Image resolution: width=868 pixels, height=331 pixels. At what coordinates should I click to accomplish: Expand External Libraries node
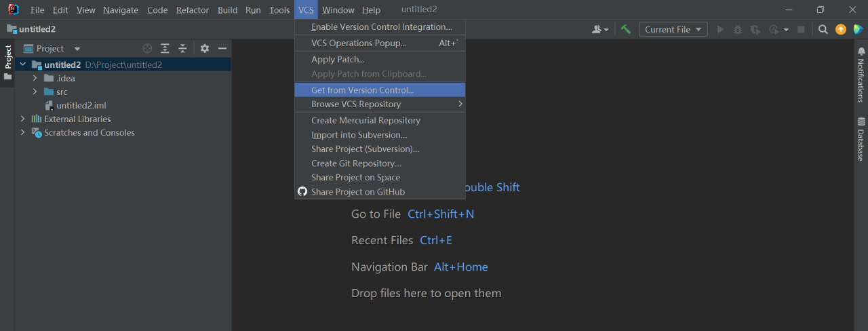22,119
